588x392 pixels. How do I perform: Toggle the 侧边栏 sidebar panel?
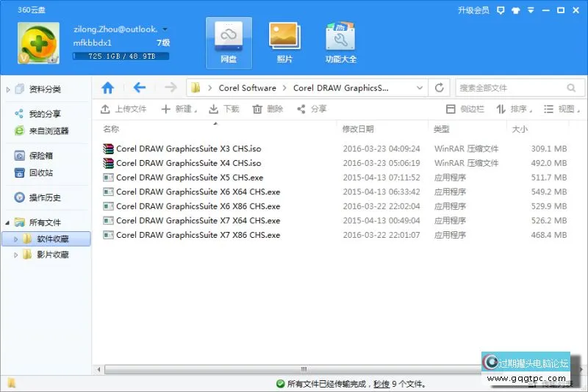point(465,109)
